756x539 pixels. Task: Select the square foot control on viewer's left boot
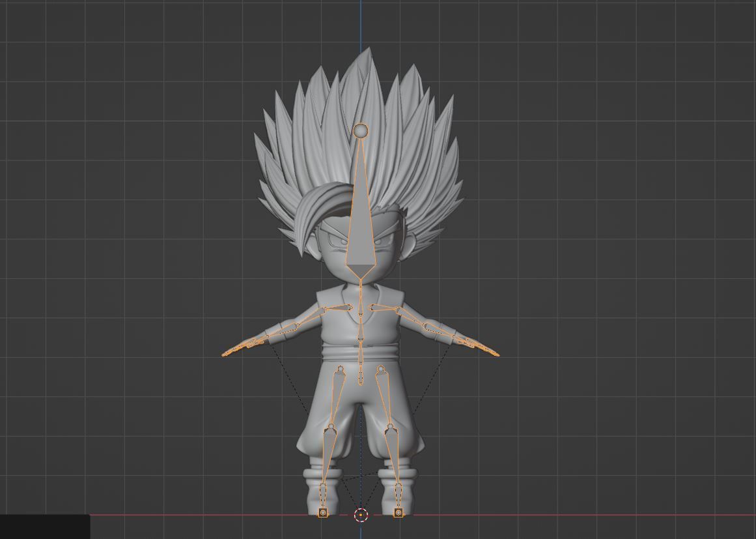click(322, 512)
